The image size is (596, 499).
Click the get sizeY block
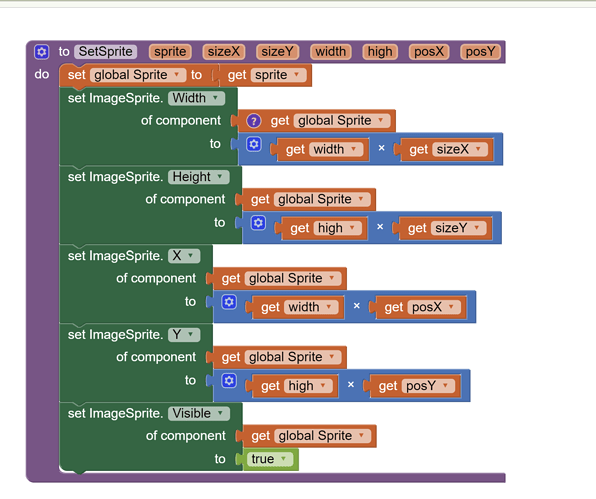442,228
